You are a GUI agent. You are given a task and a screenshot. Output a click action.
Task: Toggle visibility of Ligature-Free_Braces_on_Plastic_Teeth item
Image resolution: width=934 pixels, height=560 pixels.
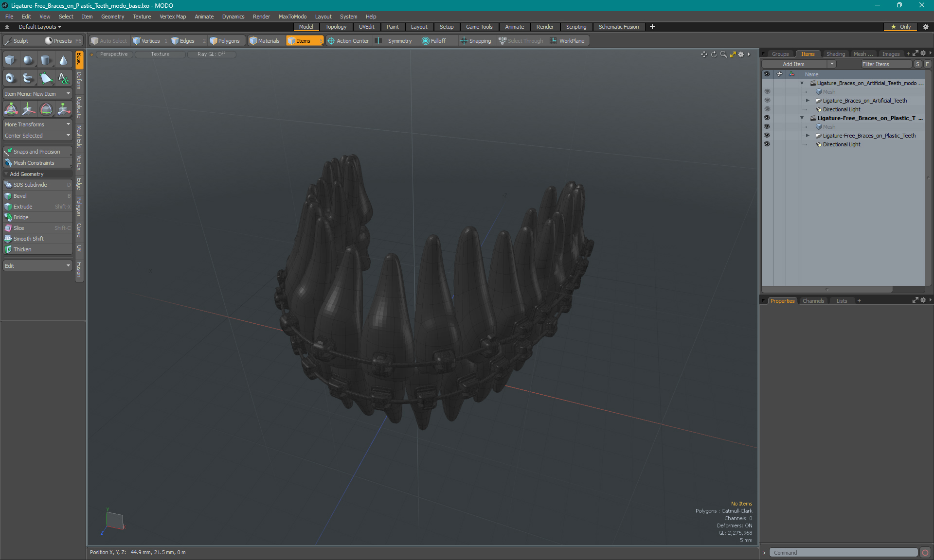[x=767, y=136]
